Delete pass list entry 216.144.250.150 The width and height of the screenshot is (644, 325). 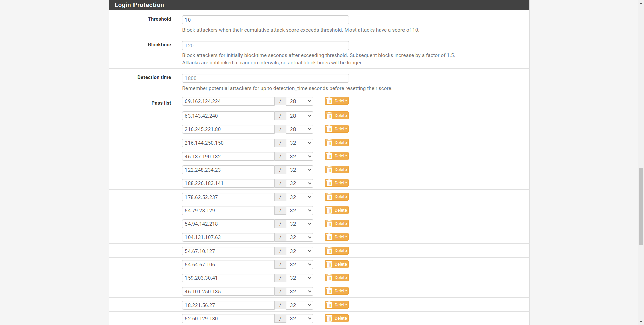[336, 143]
